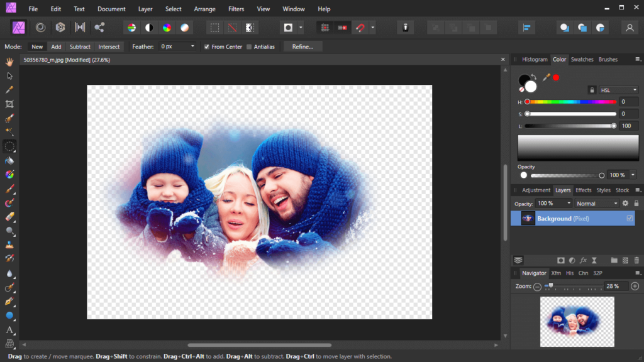Screen dimensions: 644x362
Task: Switch selection mode to Subtract
Action: pos(80,47)
